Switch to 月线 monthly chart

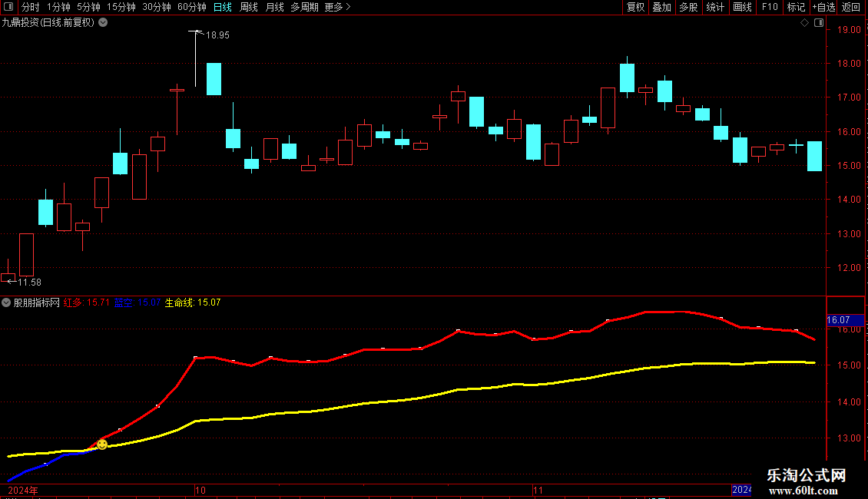pyautogui.click(x=274, y=7)
